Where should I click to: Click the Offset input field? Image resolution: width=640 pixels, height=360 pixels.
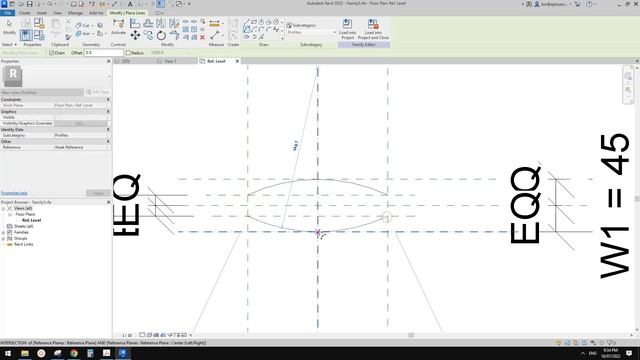coord(104,53)
